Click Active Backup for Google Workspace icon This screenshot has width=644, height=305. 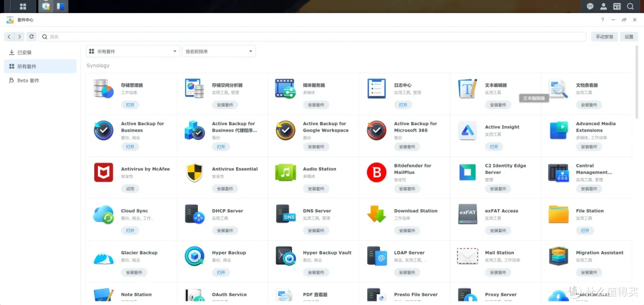[286, 130]
